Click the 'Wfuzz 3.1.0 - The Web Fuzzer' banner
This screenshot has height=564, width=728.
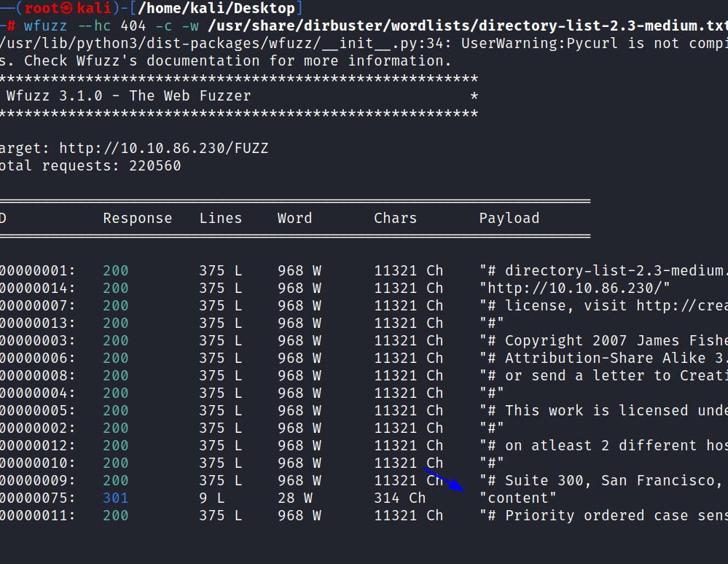tap(128, 95)
